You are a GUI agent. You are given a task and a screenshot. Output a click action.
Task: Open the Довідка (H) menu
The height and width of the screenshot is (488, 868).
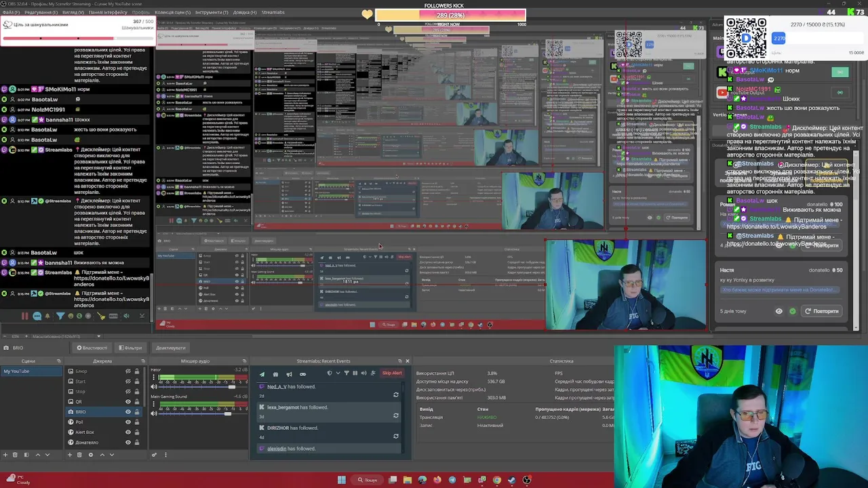(x=245, y=12)
